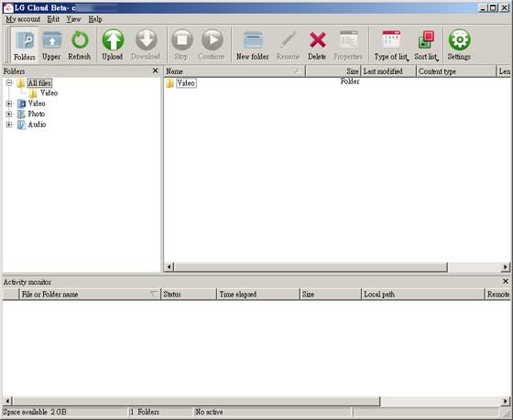Select Audio category in tree
This screenshot has width=513, height=420.
37,124
